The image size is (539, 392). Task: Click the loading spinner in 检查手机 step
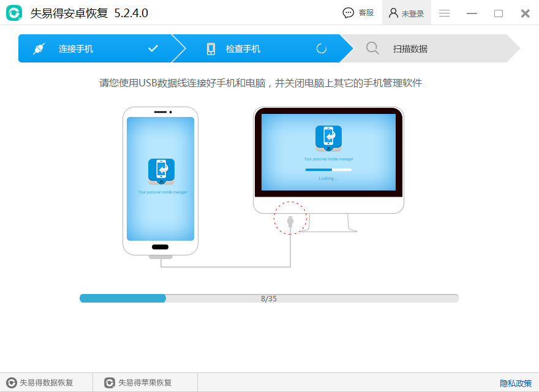[321, 48]
